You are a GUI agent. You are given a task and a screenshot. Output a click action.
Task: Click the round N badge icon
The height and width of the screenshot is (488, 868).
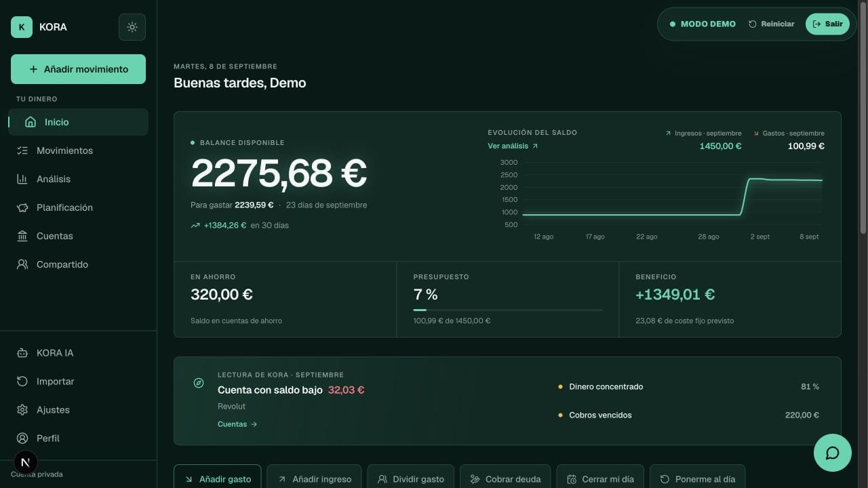coord(25,462)
